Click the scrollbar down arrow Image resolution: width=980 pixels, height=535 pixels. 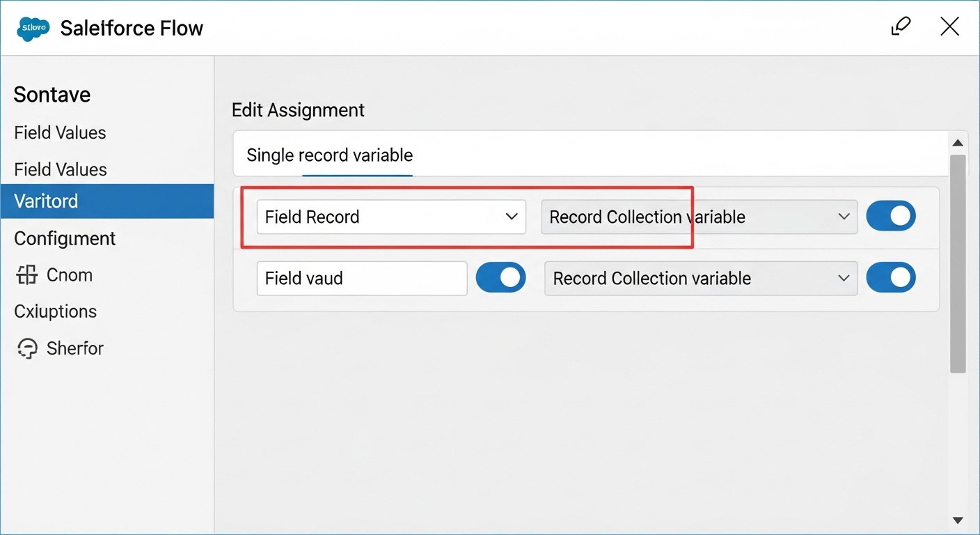[x=958, y=519]
